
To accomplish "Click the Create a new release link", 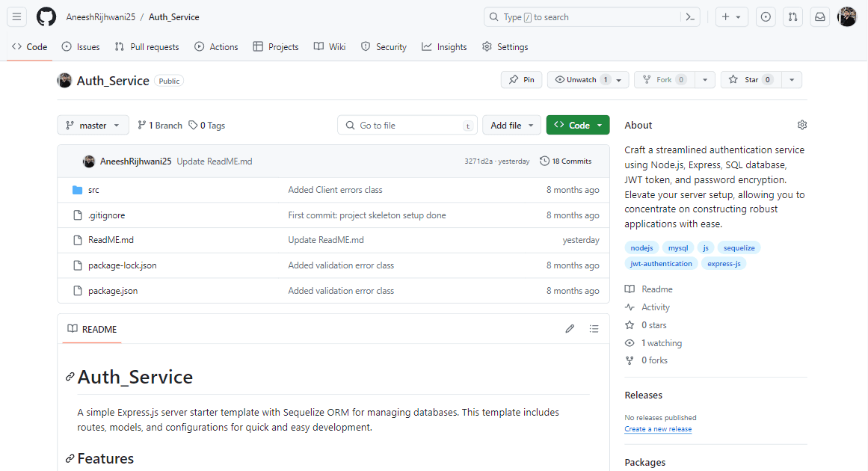I will tap(658, 429).
